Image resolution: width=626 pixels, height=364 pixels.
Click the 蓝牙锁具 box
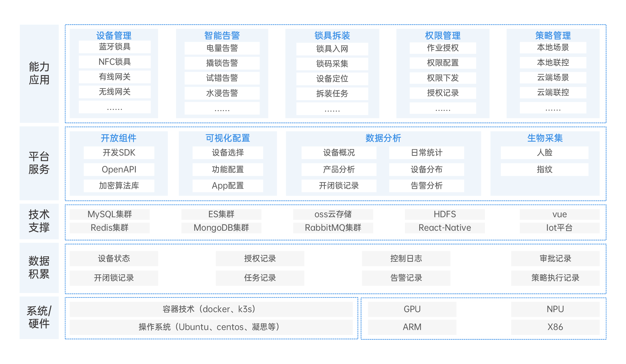[114, 47]
